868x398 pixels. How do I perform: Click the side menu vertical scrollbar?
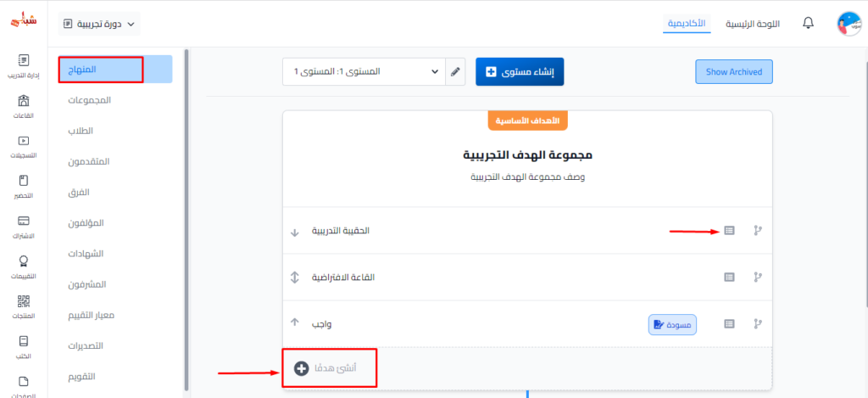(186, 220)
